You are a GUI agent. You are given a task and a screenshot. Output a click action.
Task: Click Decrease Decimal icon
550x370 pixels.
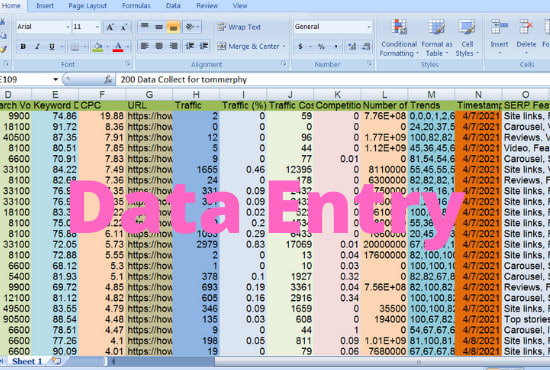366,46
